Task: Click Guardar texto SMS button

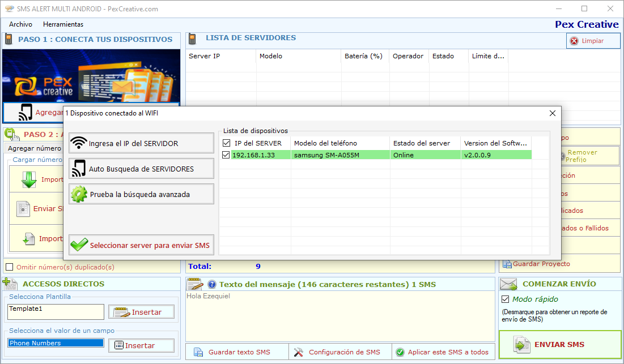Action: coord(237,352)
